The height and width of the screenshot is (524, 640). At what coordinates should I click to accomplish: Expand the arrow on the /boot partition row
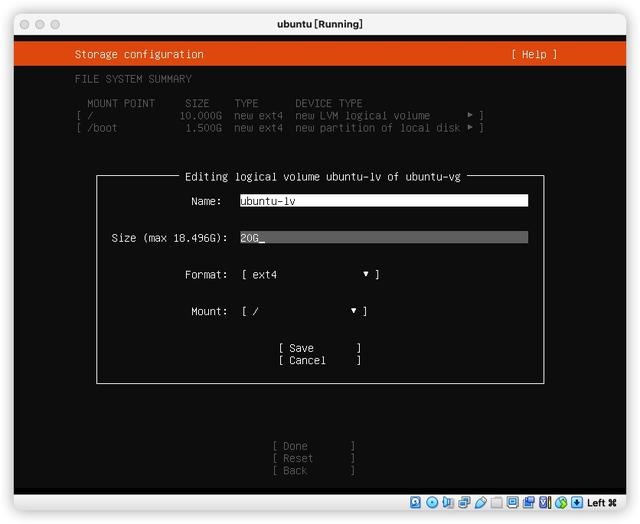pos(470,127)
